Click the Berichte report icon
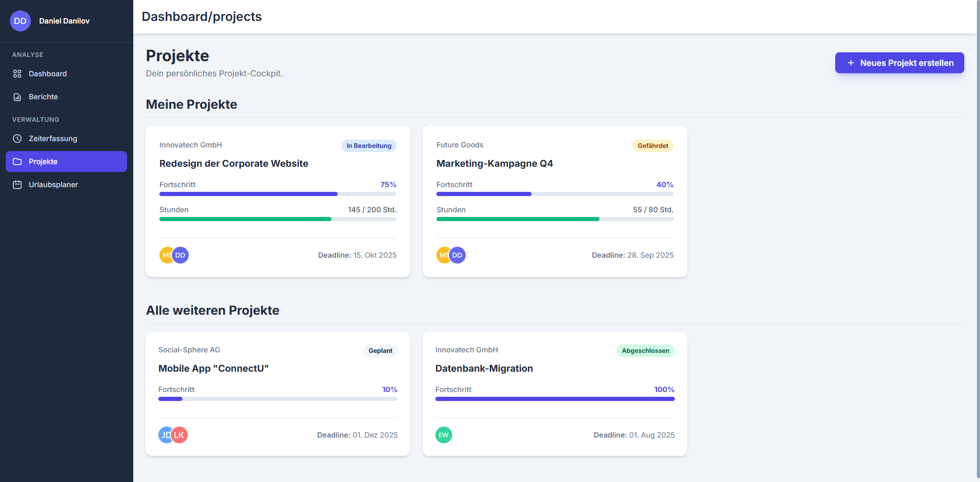Viewport: 980px width, 482px height. (x=17, y=97)
